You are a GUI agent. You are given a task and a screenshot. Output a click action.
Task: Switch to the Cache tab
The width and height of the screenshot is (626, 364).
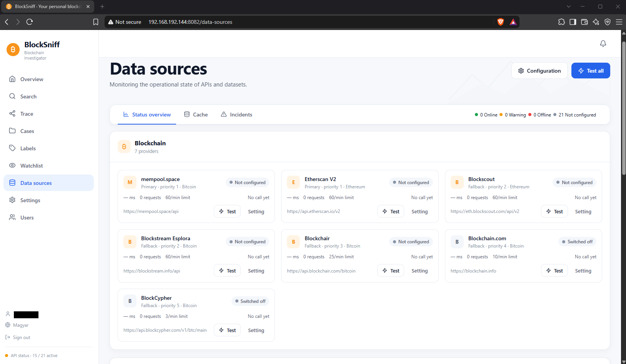196,115
